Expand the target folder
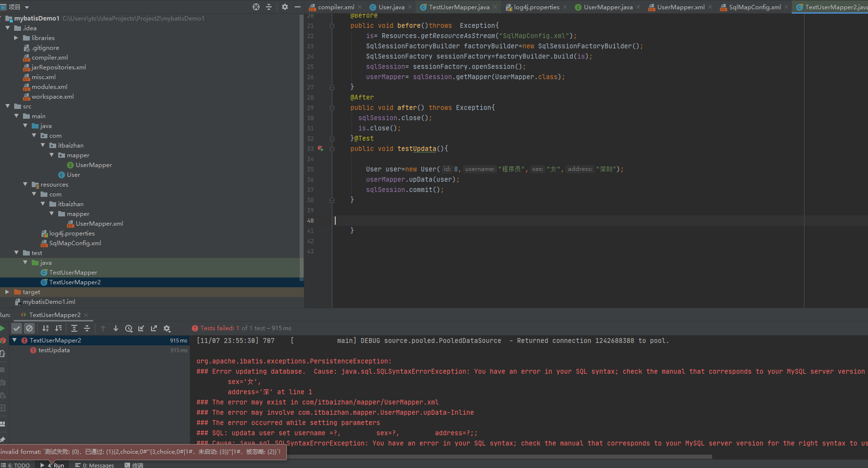The image size is (868, 468). click(x=7, y=292)
